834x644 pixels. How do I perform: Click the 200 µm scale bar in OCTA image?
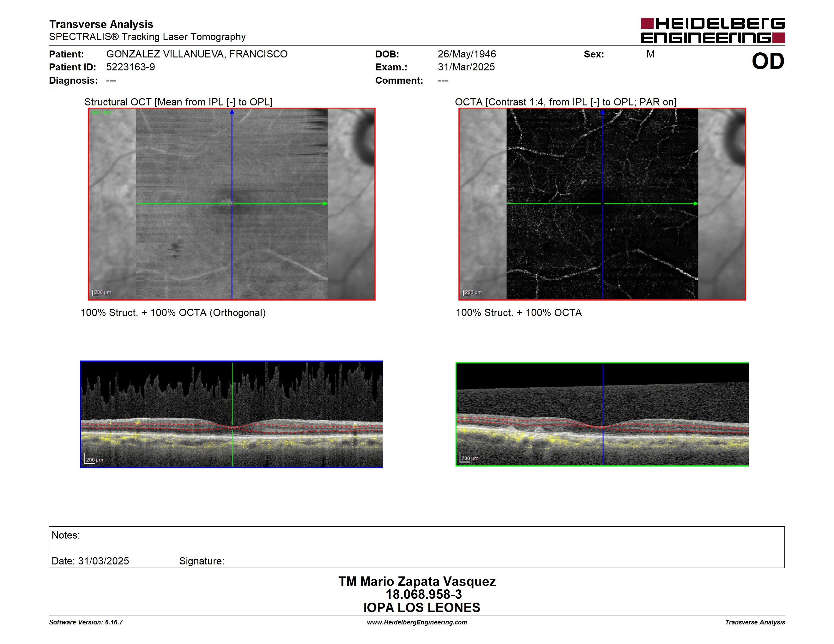point(472,293)
